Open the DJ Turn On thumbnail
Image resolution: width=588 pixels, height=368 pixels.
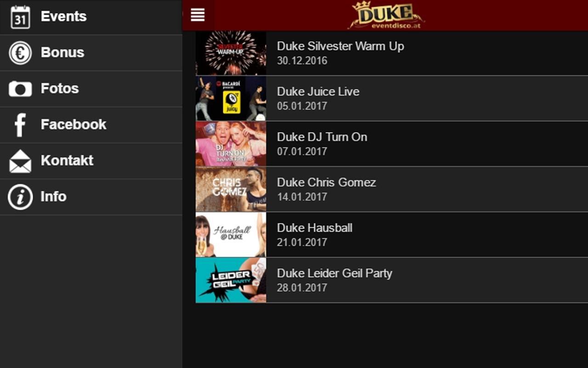coord(231,144)
